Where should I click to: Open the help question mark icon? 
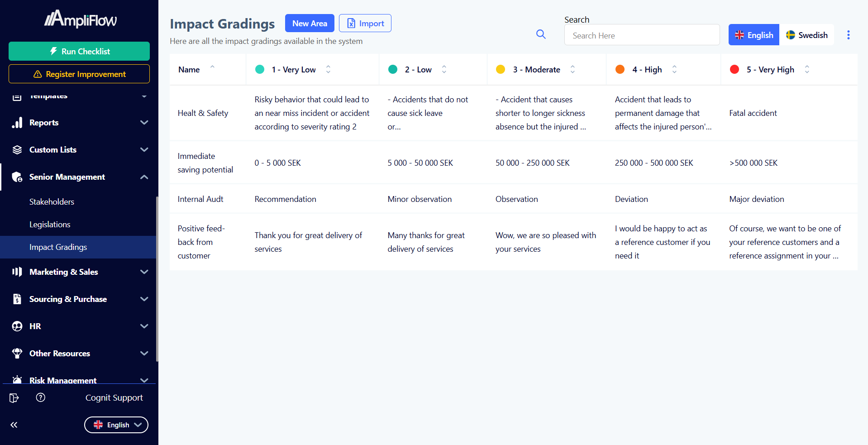(41, 397)
